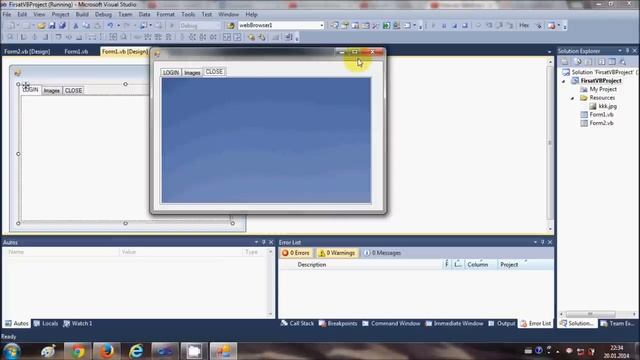Click the Step Over debug icon
Screen dimensions: 640x360
pos(499,26)
